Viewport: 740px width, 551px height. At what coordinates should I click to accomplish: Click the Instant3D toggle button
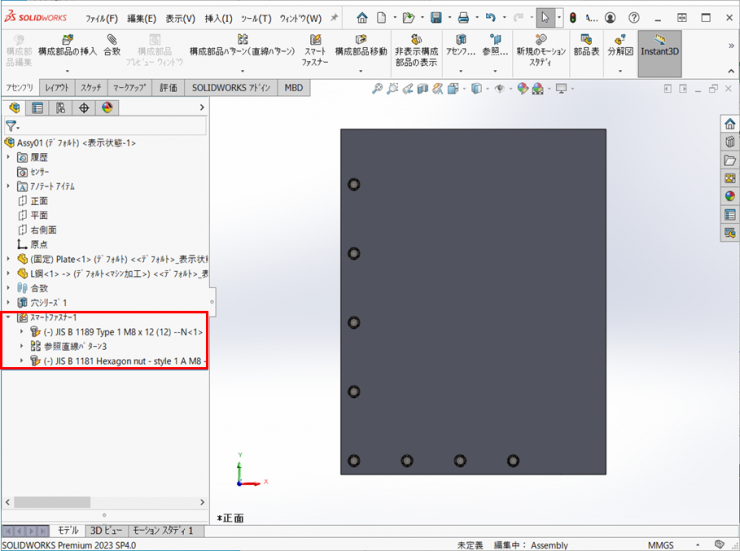click(x=659, y=52)
